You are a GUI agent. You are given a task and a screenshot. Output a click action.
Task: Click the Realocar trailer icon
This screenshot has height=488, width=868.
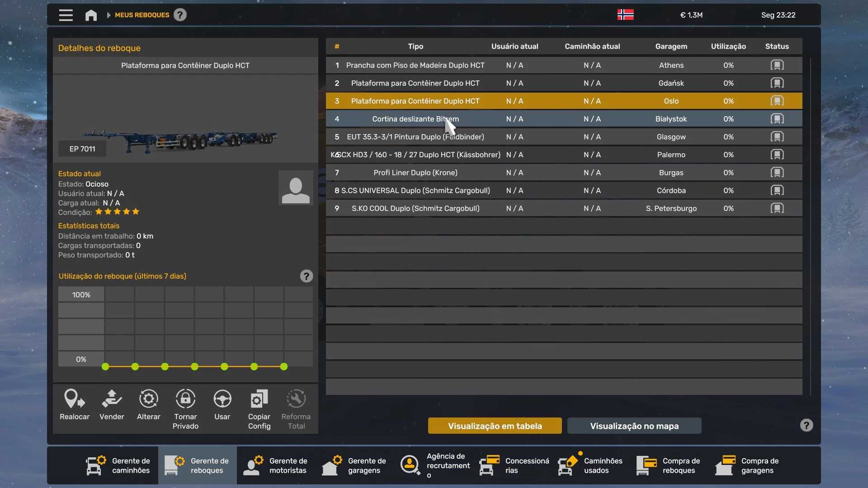[x=75, y=399]
